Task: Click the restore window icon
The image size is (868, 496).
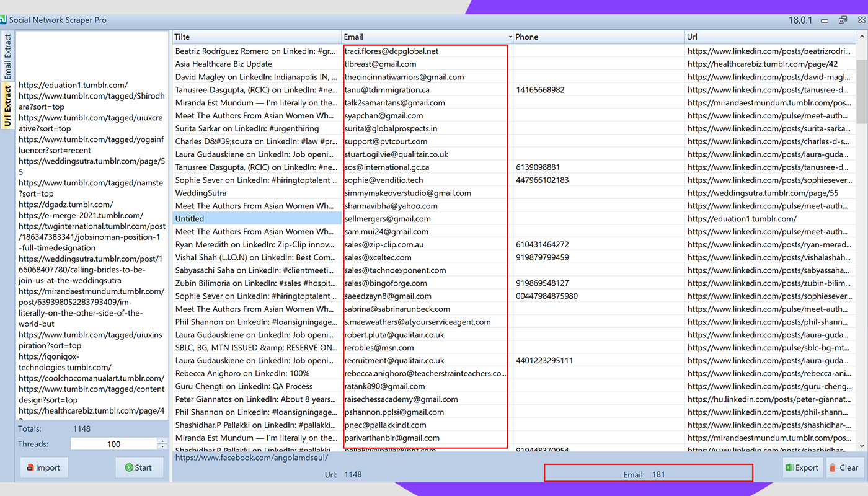Action: click(x=843, y=20)
